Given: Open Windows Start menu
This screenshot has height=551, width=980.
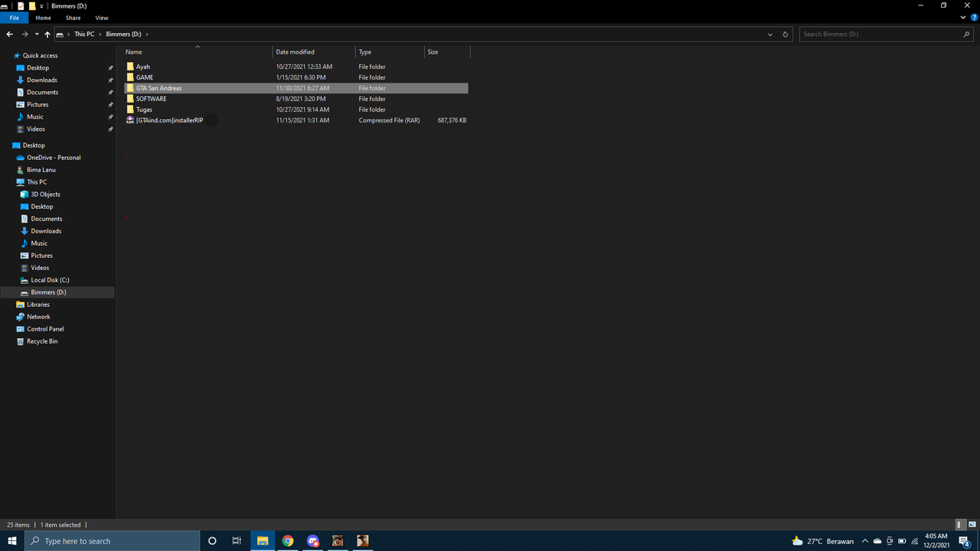Looking at the screenshot, I should [x=12, y=541].
